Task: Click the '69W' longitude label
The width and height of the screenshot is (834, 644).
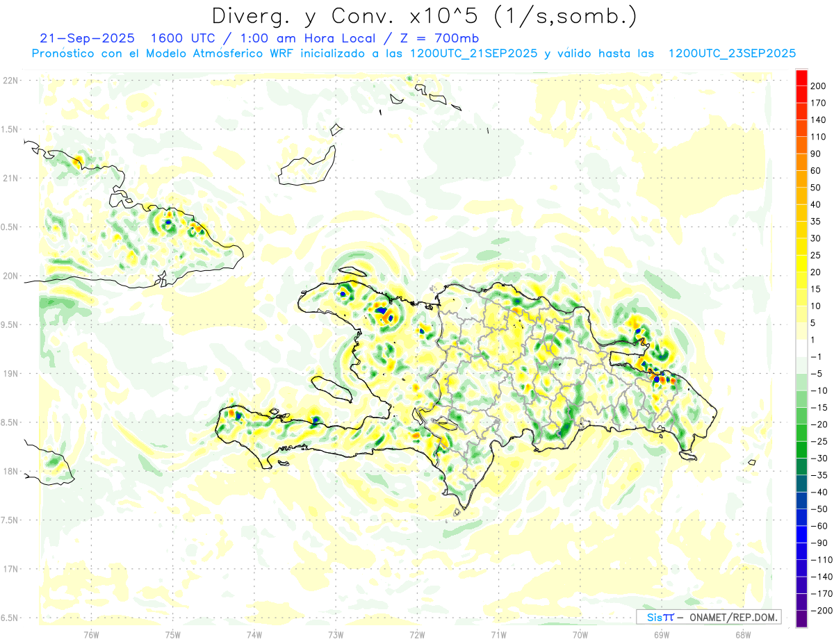Action: 662,635
